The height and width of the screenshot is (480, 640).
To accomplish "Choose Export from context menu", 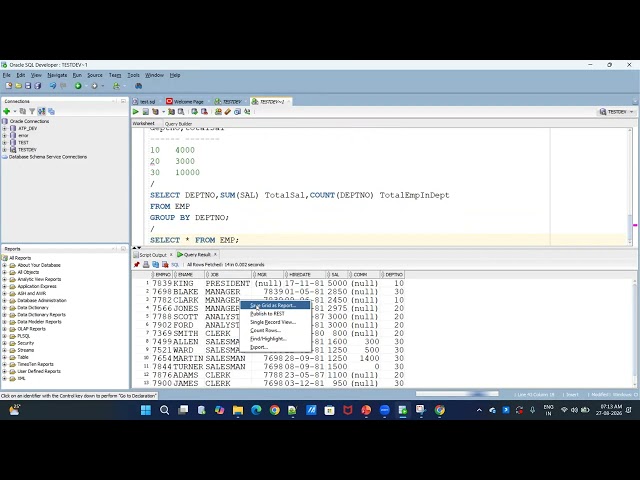I will tap(275, 347).
